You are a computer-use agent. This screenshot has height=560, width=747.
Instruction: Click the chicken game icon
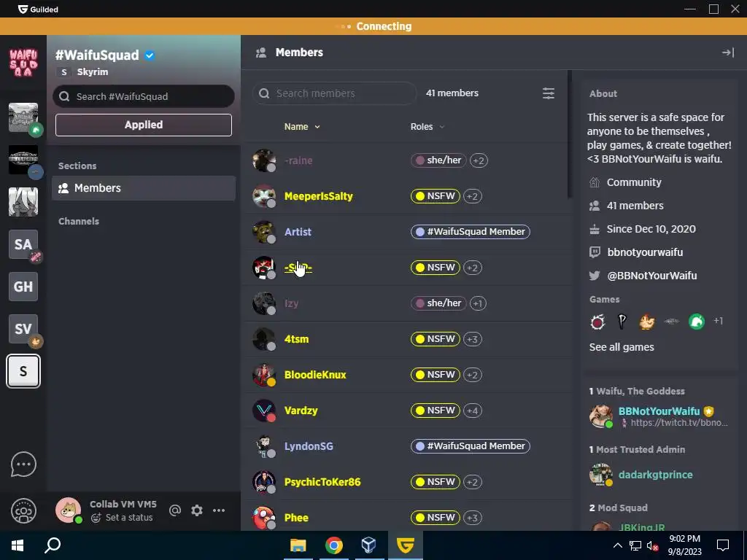tap(647, 322)
